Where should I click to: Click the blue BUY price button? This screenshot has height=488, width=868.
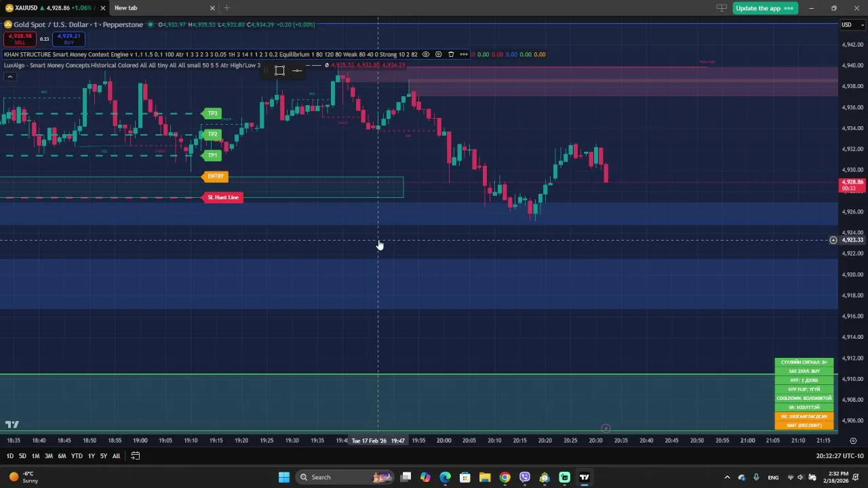click(x=68, y=39)
